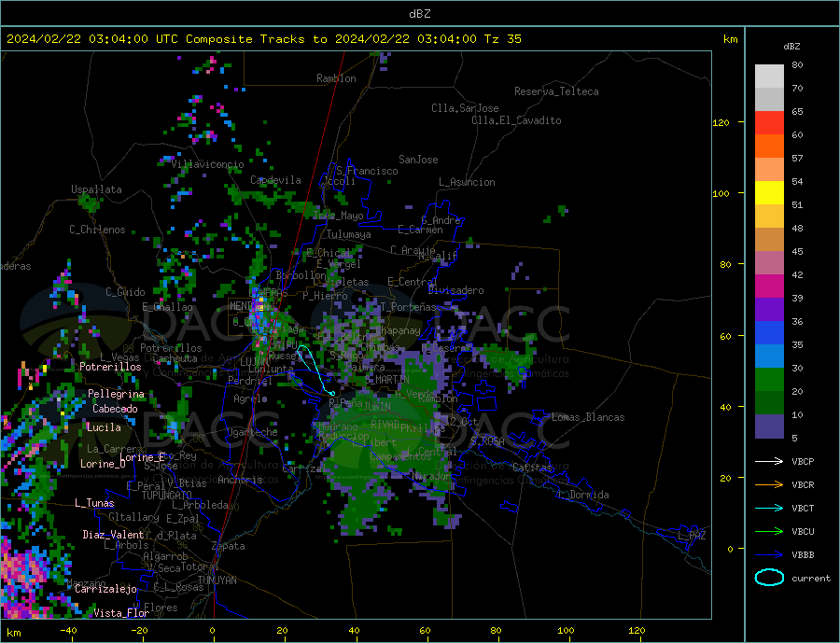This screenshot has height=643, width=840.
Task: Click the 'L_Dormida' map label
Action: pyautogui.click(x=583, y=495)
